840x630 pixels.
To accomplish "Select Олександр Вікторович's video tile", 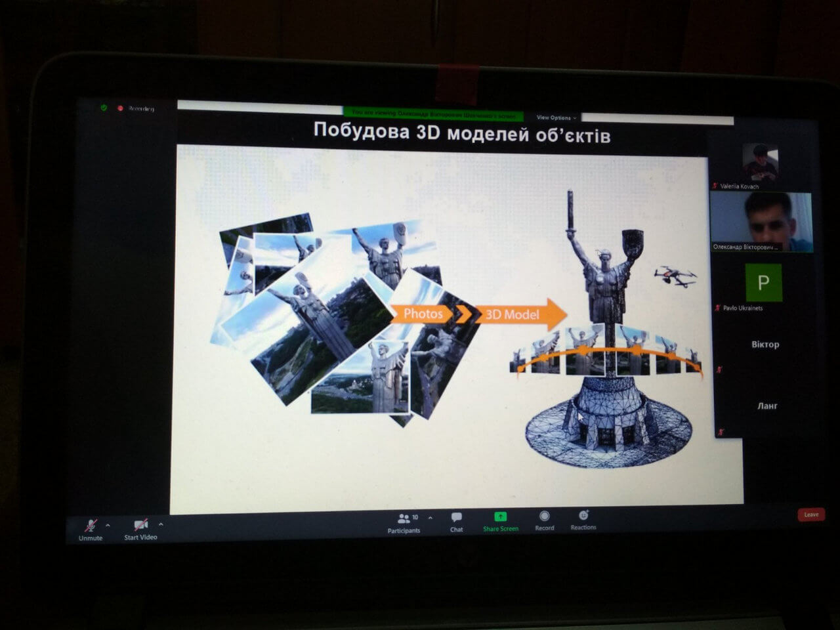I will tap(761, 222).
